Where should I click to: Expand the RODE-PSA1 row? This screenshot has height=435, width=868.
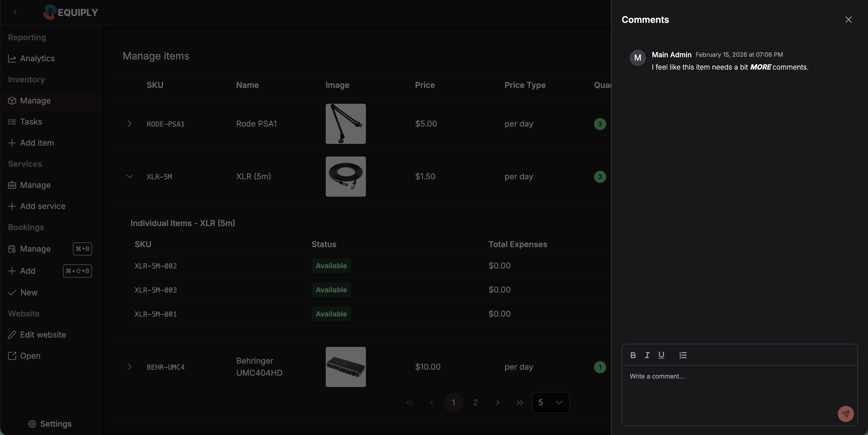point(129,124)
